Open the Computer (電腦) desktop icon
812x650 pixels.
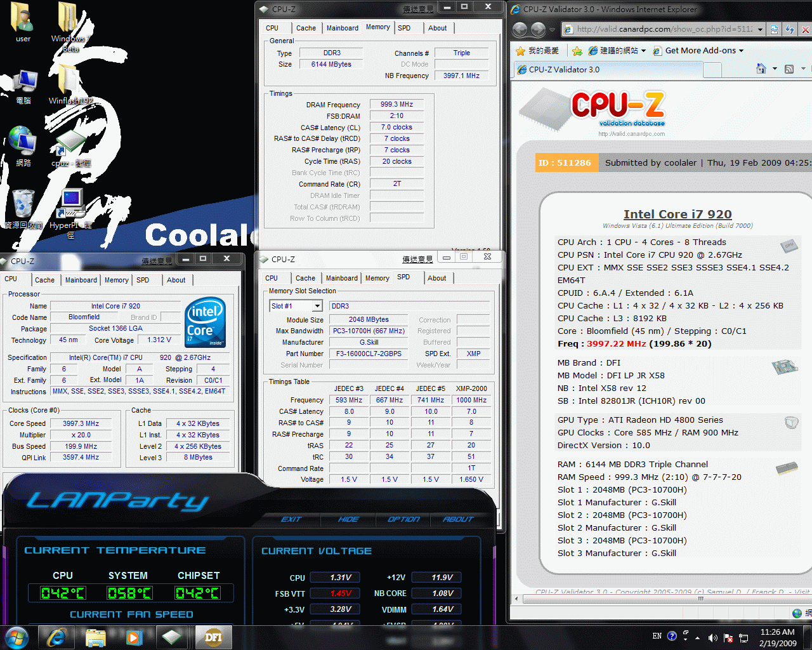(23, 87)
